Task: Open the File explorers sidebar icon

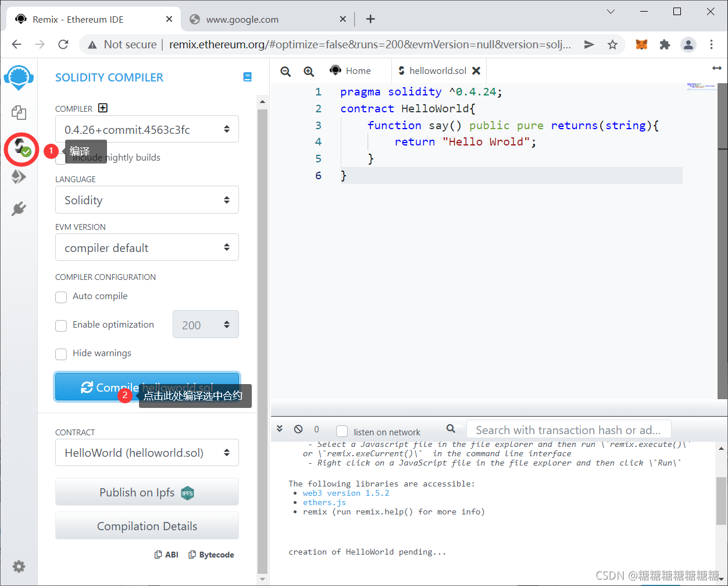Action: pos(19,112)
